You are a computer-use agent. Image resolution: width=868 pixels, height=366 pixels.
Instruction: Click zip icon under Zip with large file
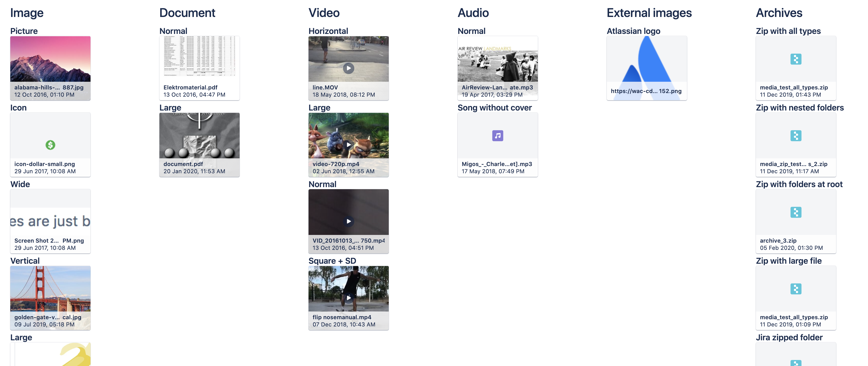click(x=795, y=289)
